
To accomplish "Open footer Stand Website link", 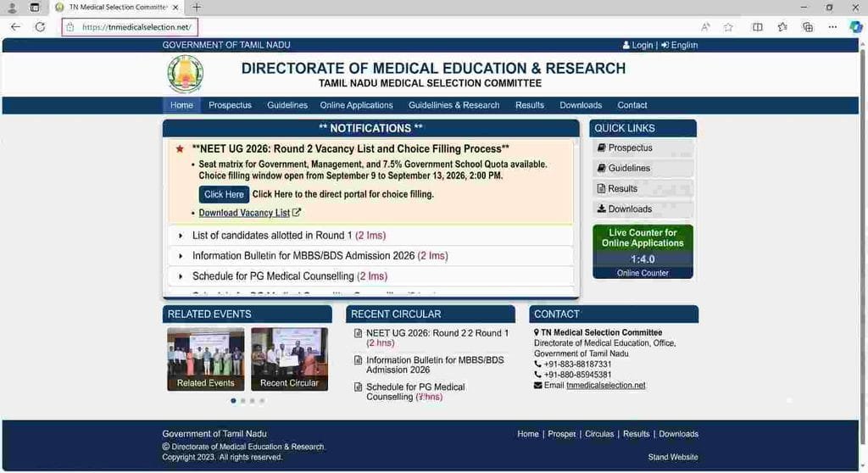I will [x=673, y=458].
